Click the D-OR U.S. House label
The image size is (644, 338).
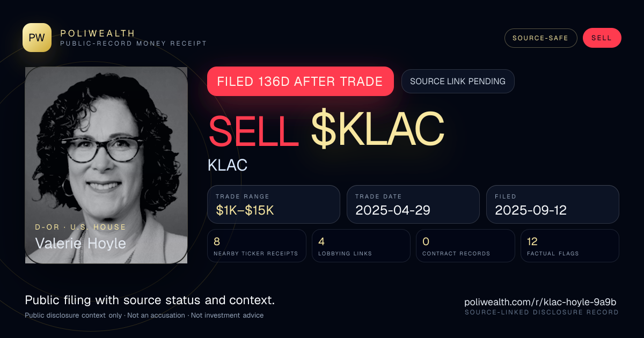80,227
